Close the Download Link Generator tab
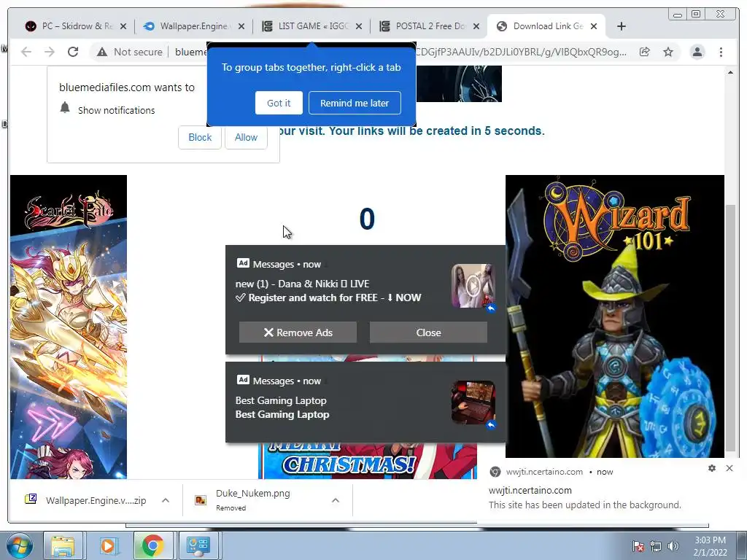 [x=594, y=26]
